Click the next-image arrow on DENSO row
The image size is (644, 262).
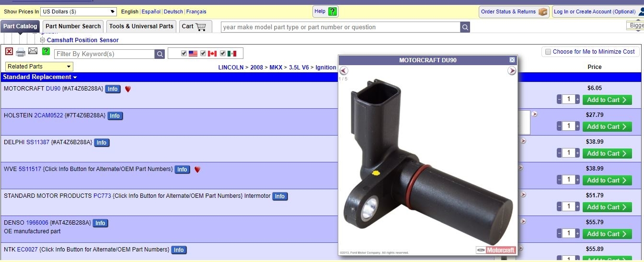523,222
